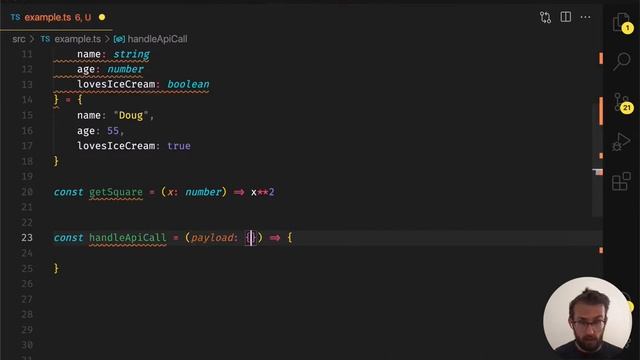Image resolution: width=640 pixels, height=360 pixels.
Task: Click the src breadcrumb
Action: [18, 39]
